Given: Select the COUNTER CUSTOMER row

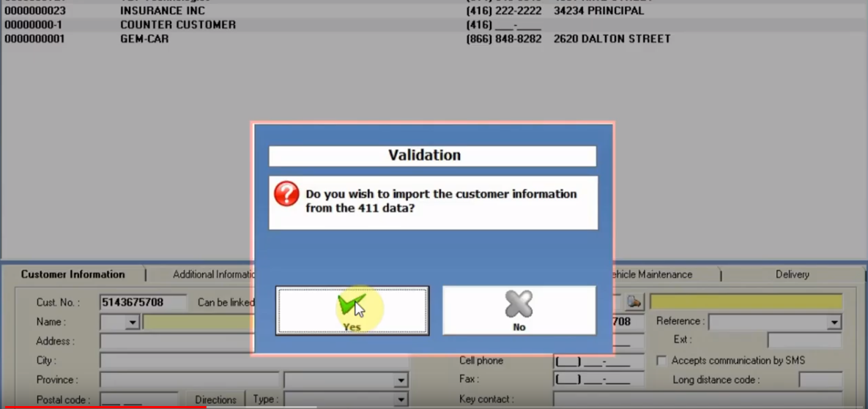Looking at the screenshot, I should tap(434, 25).
